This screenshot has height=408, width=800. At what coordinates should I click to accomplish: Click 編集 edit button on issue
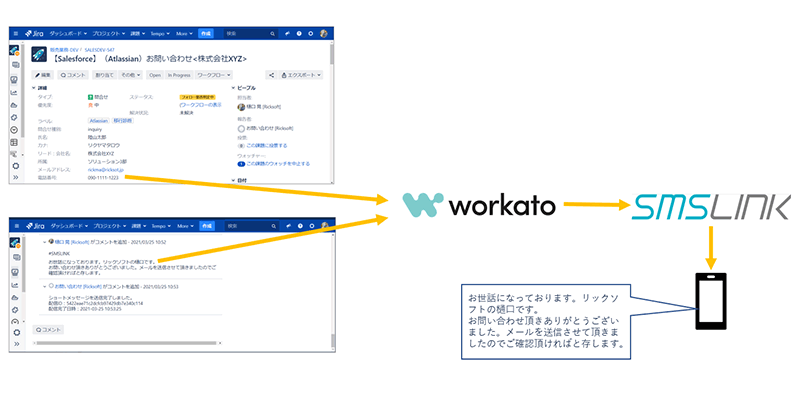pos(43,75)
